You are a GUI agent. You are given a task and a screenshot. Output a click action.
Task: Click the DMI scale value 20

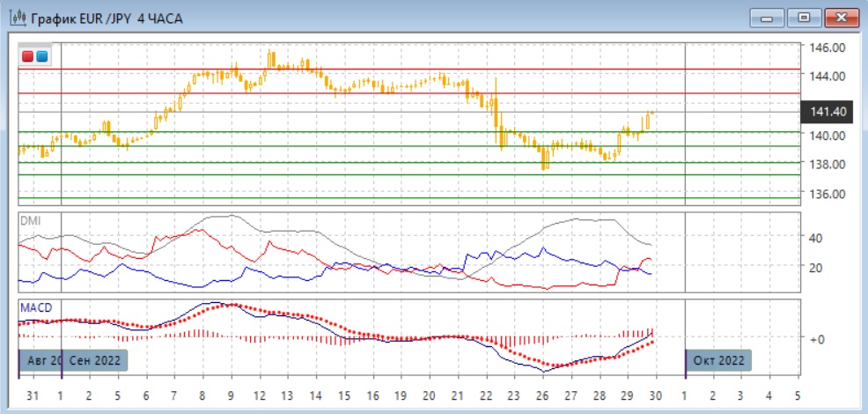[x=816, y=267]
